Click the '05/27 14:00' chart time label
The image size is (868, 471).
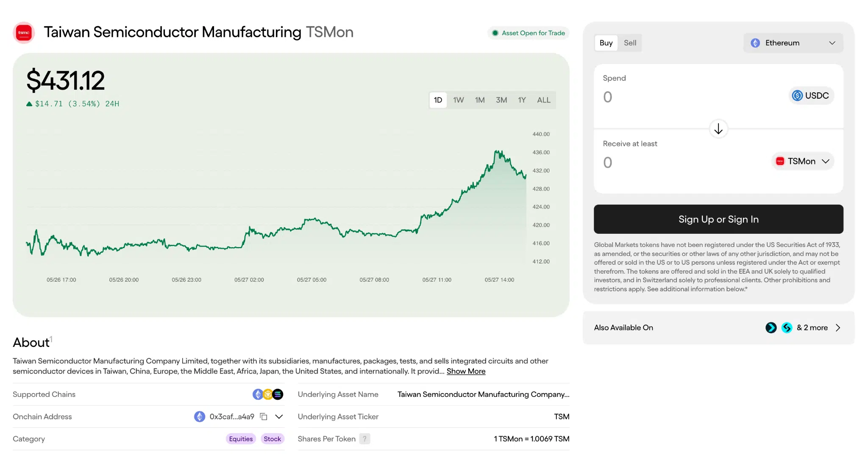[x=499, y=280]
